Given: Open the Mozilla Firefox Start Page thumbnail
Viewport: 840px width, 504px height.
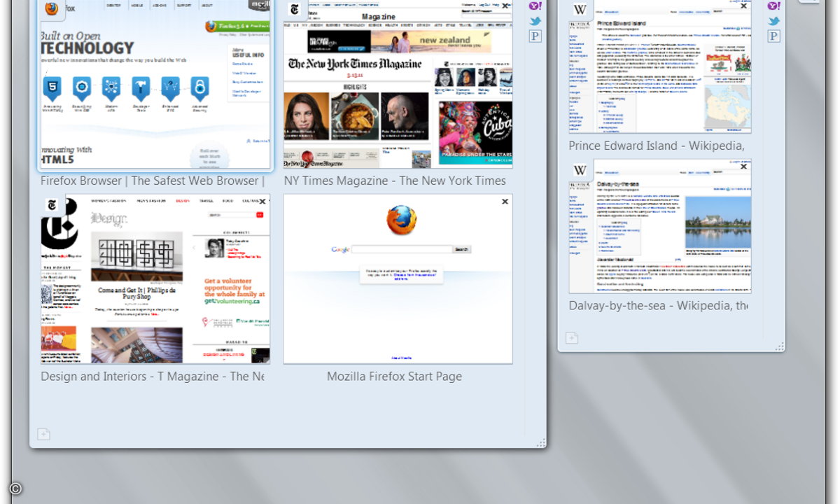Looking at the screenshot, I should point(398,279).
